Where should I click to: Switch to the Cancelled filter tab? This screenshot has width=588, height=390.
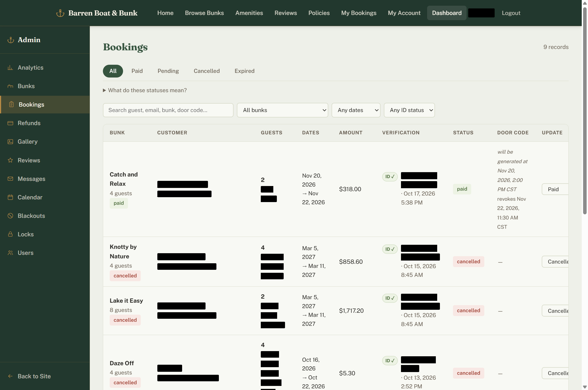pos(207,71)
